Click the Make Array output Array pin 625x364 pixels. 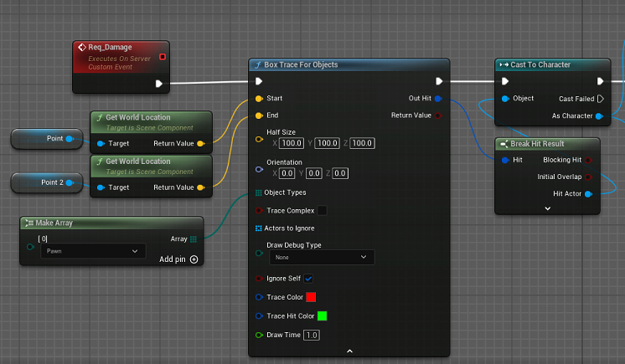click(x=194, y=239)
